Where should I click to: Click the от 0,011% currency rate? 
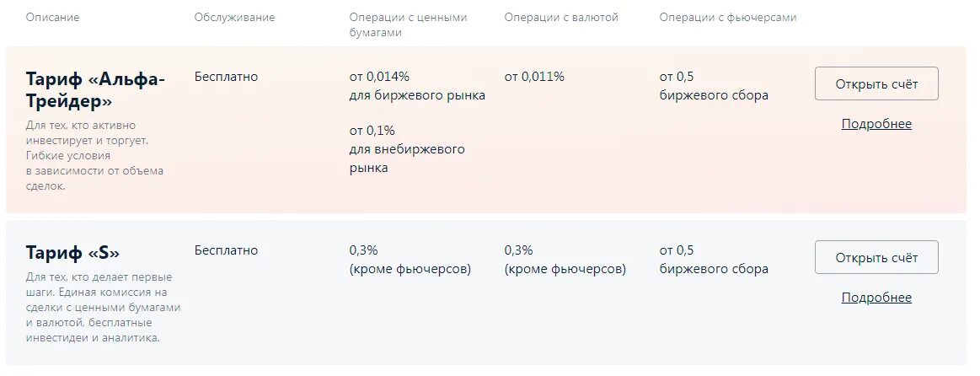[534, 77]
